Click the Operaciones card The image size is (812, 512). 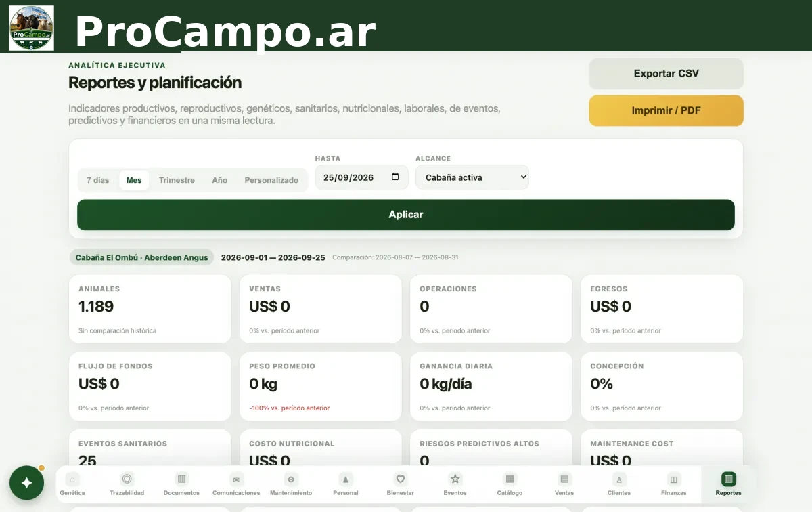pos(491,309)
